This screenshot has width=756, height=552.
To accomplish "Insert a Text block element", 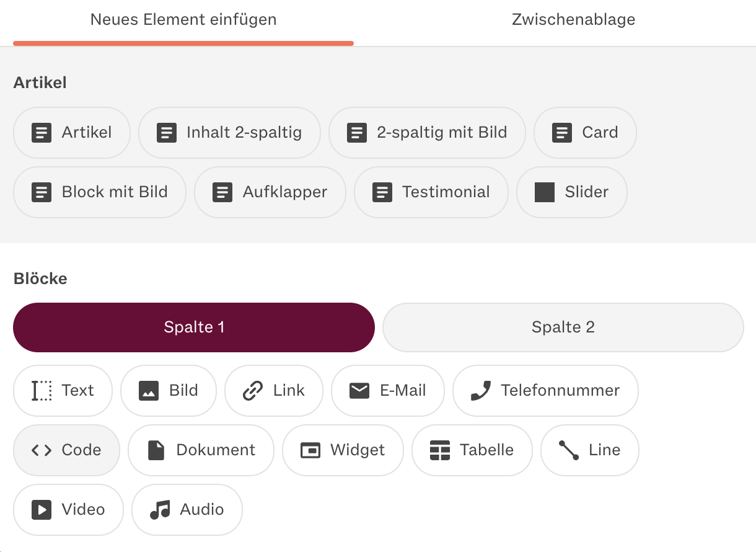I will click(63, 391).
